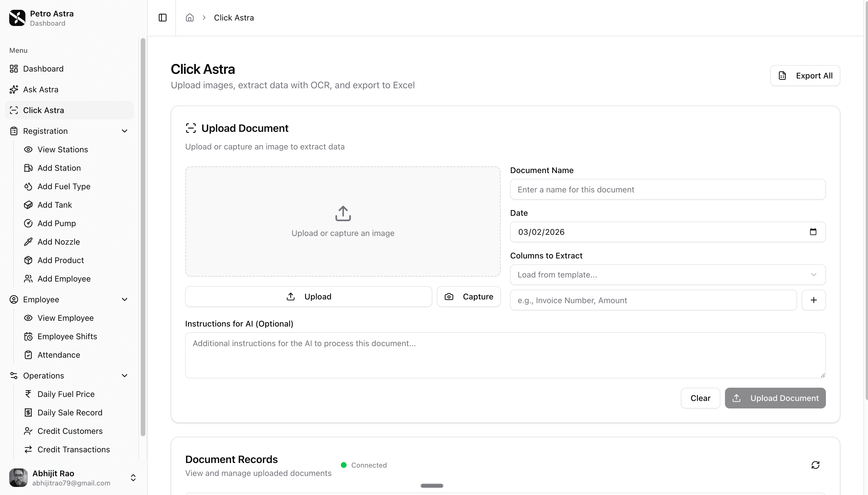Open the Employee Shifts calendar entry
Image resolution: width=868 pixels, height=495 pixels.
coord(67,336)
